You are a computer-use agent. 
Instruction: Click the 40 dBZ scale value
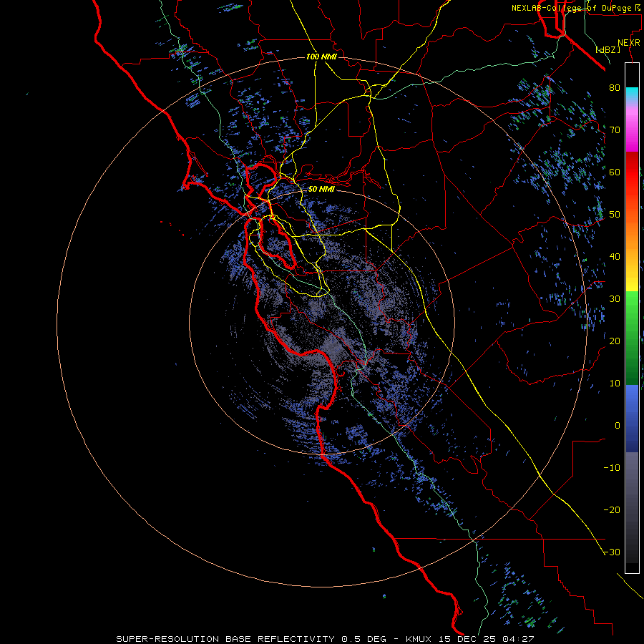615,256
